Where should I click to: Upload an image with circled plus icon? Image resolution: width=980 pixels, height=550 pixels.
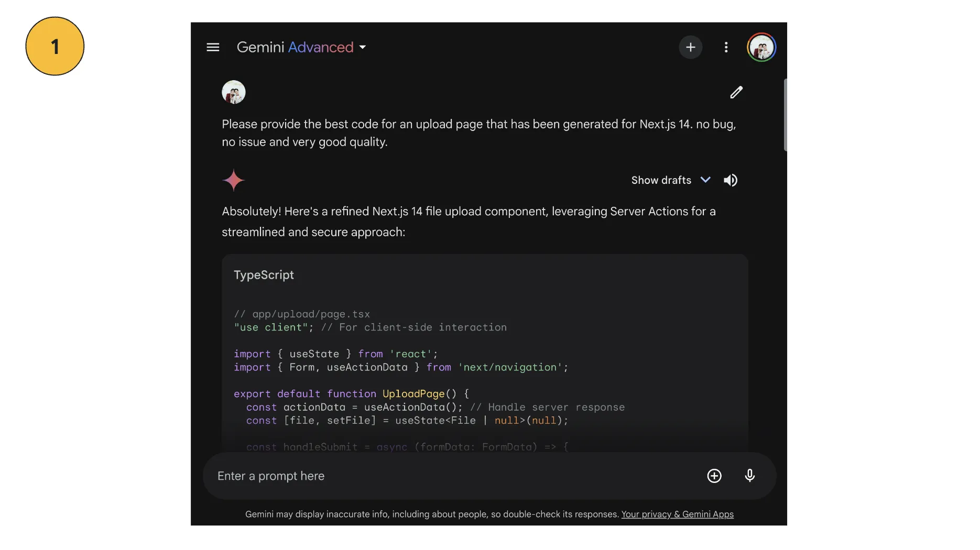(x=714, y=476)
